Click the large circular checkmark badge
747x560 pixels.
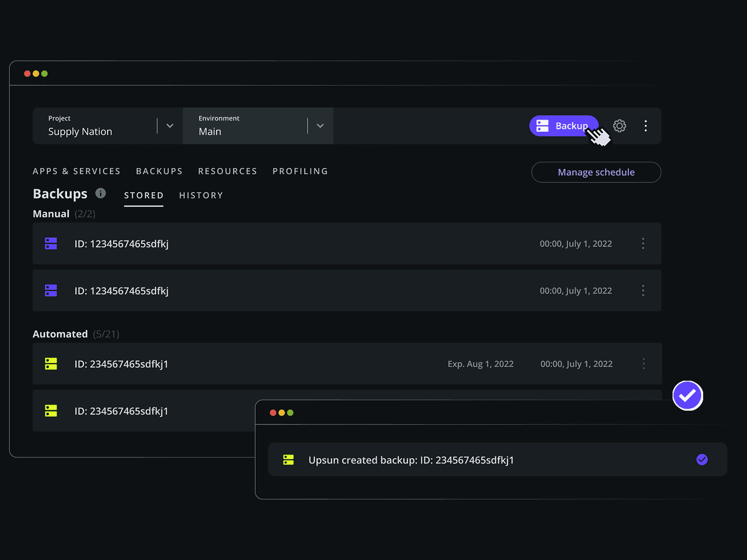point(687,396)
